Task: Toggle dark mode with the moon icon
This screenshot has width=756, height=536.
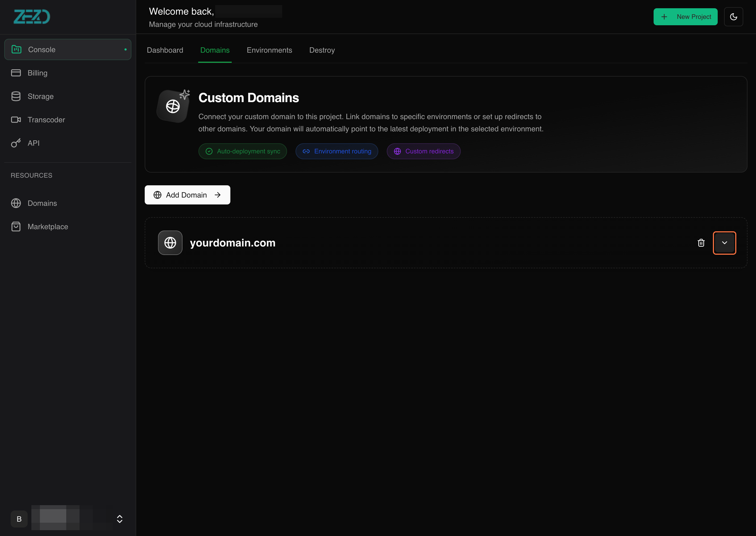Action: (x=733, y=17)
